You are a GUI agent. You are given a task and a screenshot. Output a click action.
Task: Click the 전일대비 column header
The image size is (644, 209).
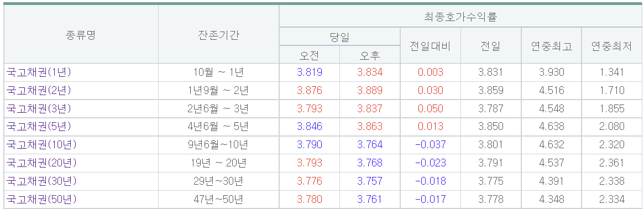[x=431, y=45]
